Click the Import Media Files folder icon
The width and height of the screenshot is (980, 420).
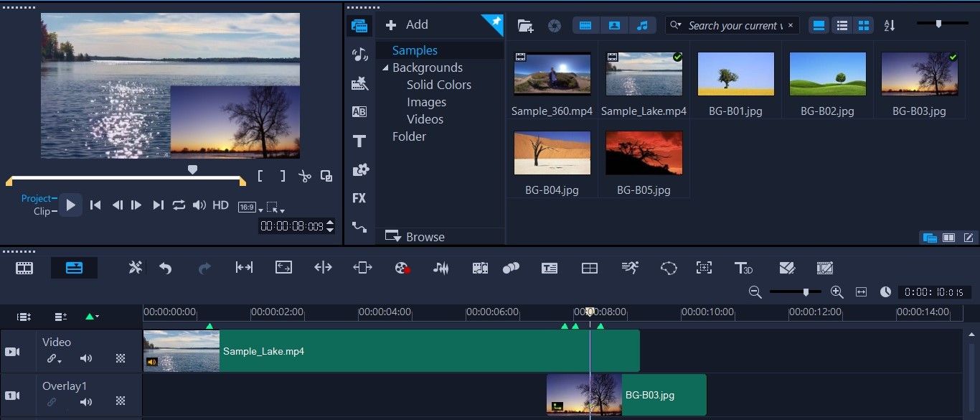point(525,26)
